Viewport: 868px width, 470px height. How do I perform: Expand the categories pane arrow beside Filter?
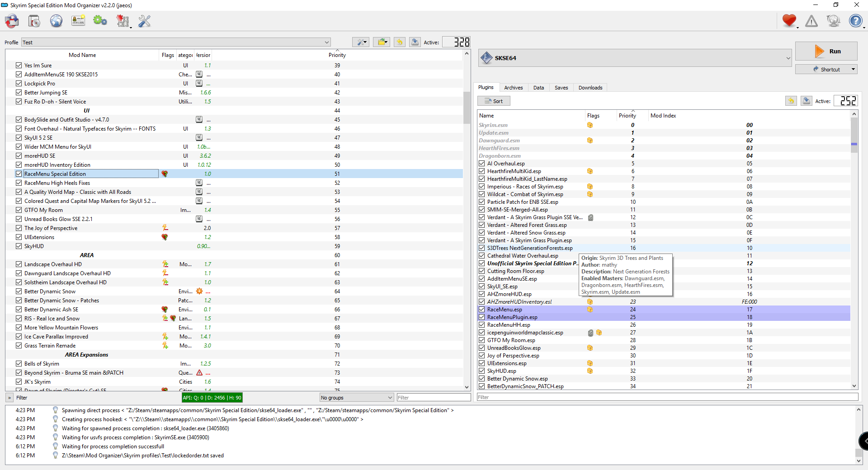coord(9,398)
